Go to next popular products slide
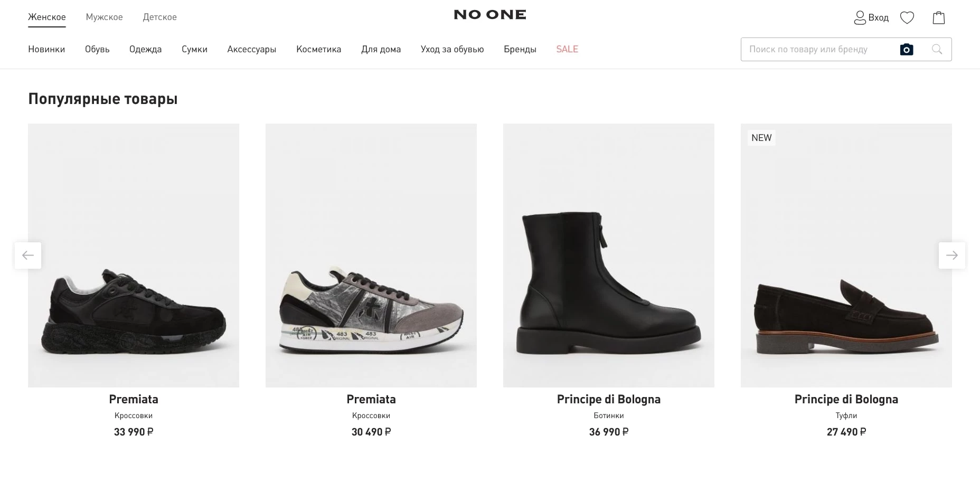 coord(951,256)
